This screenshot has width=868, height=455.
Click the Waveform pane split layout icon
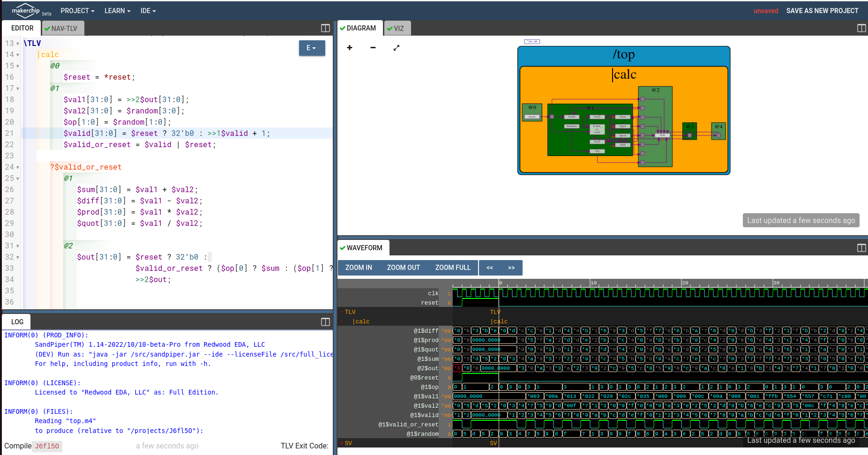[861, 248]
